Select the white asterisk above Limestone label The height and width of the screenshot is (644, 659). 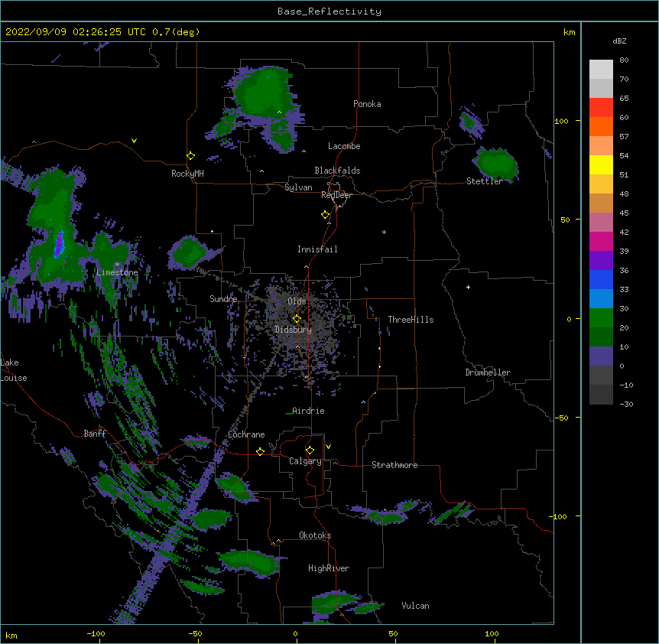click(117, 264)
